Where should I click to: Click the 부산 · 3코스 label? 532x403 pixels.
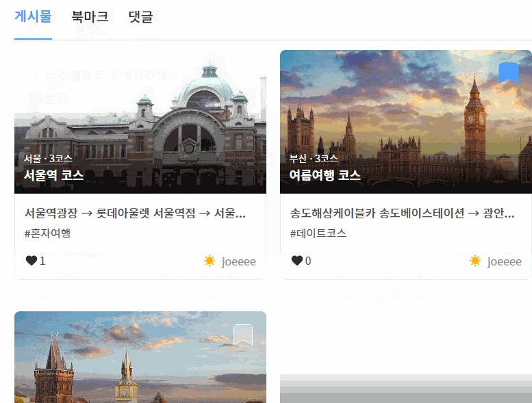(x=314, y=158)
